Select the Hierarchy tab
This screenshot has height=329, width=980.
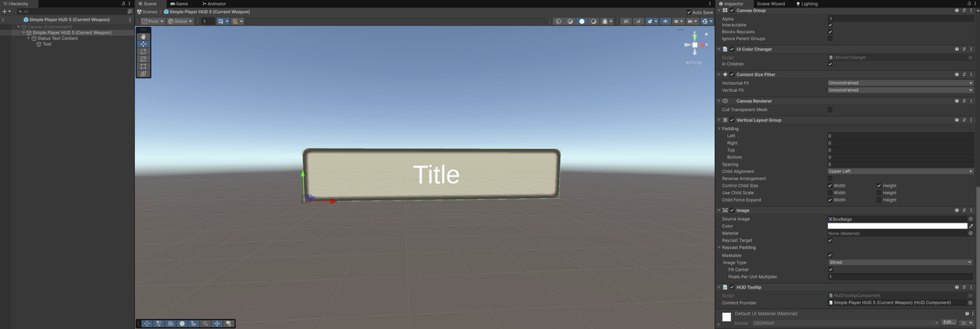coord(15,4)
